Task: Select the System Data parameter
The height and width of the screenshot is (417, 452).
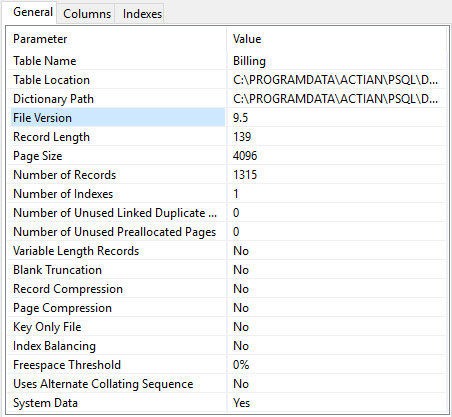Action: (45, 403)
